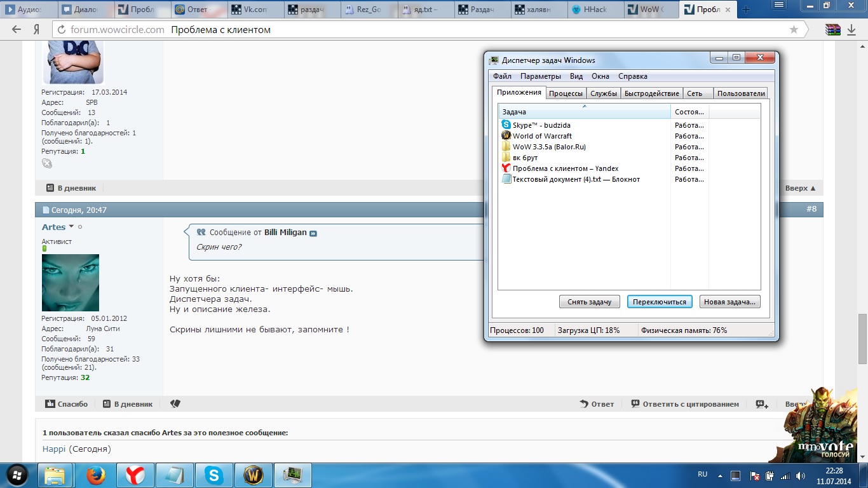
Task: Switch to Быстродействие tab
Action: (x=652, y=93)
